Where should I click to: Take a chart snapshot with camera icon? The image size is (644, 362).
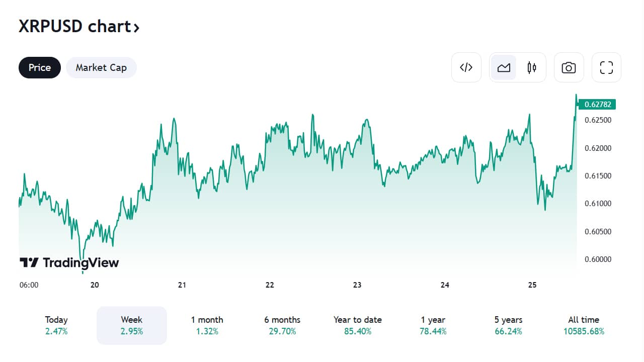tap(569, 67)
